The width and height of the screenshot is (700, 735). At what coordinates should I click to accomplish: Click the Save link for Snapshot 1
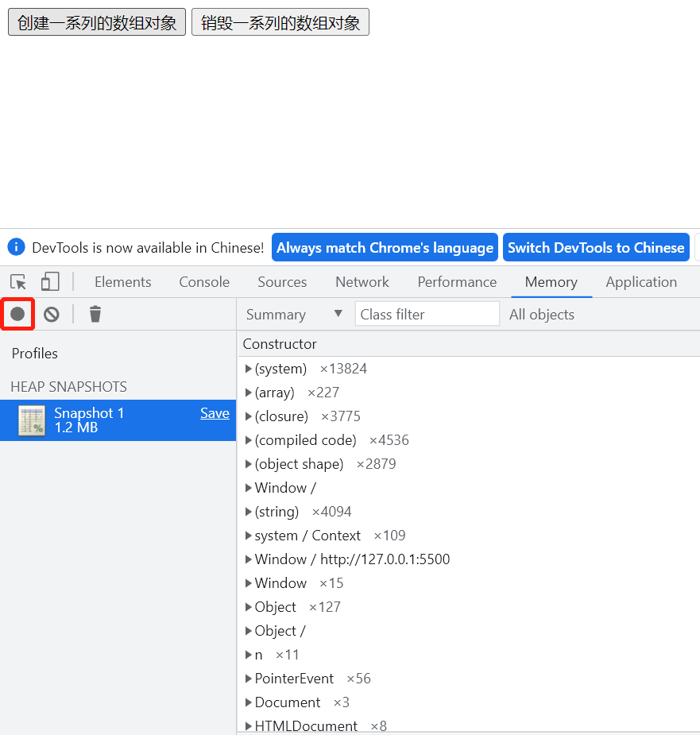[215, 413]
